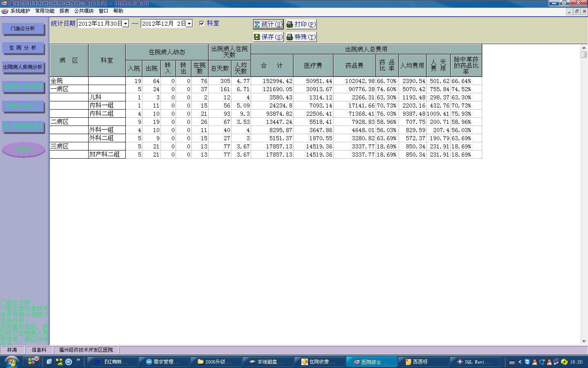Screen dimensions: 588x368
Task: Click the scrollbar up arrow
Action: [584, 47]
